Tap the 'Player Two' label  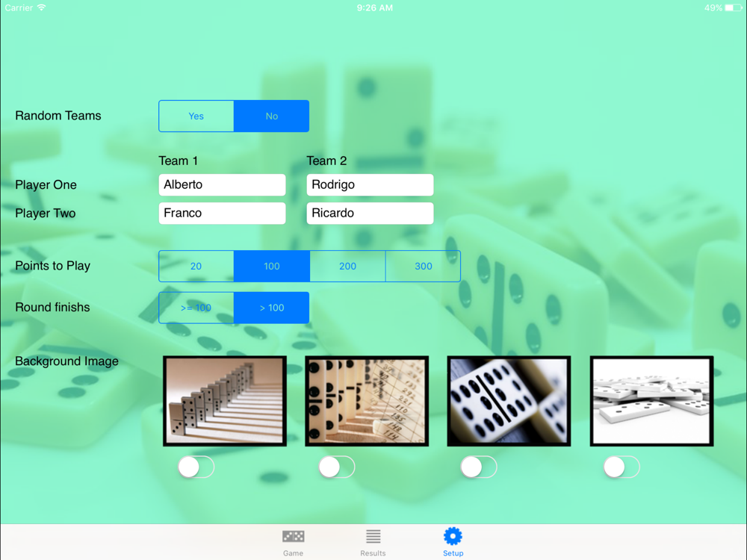(x=46, y=214)
